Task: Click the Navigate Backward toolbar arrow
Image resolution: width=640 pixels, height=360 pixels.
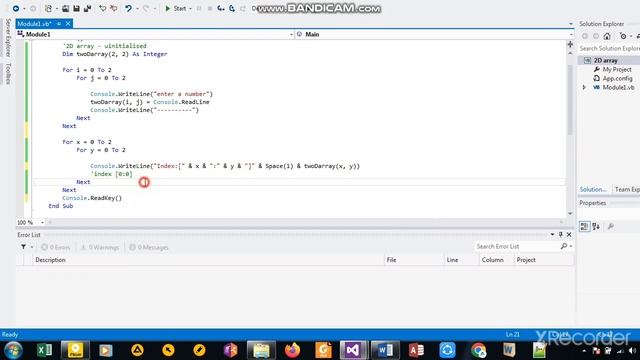Action: pos(16,8)
